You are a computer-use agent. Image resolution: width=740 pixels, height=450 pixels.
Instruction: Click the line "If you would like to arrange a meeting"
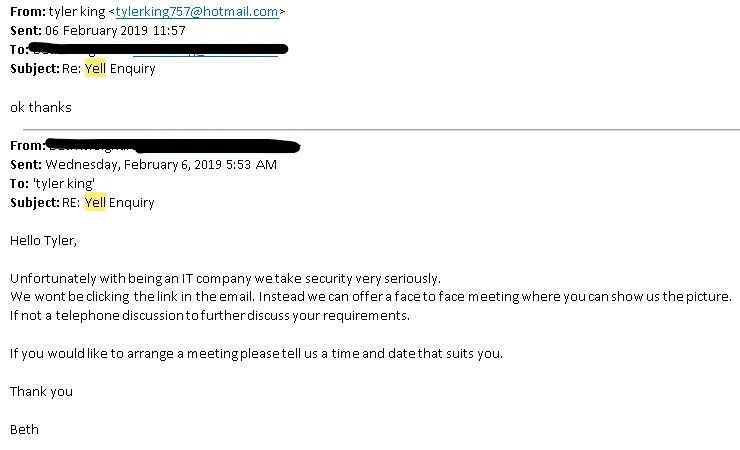click(256, 353)
